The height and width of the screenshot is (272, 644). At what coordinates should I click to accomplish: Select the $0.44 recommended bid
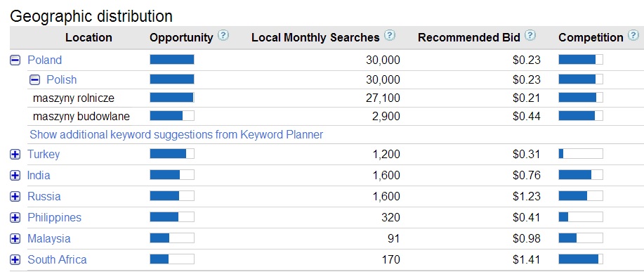tap(527, 116)
